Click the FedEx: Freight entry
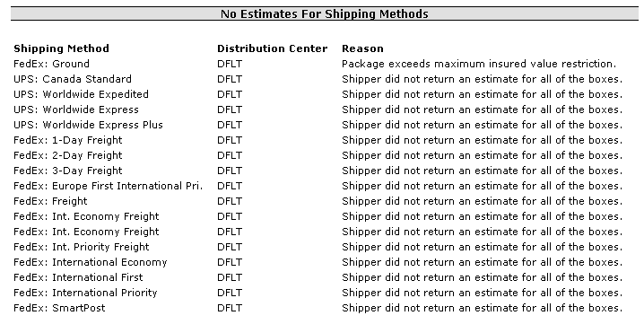Screen dimensions: 644x333 click(x=50, y=201)
